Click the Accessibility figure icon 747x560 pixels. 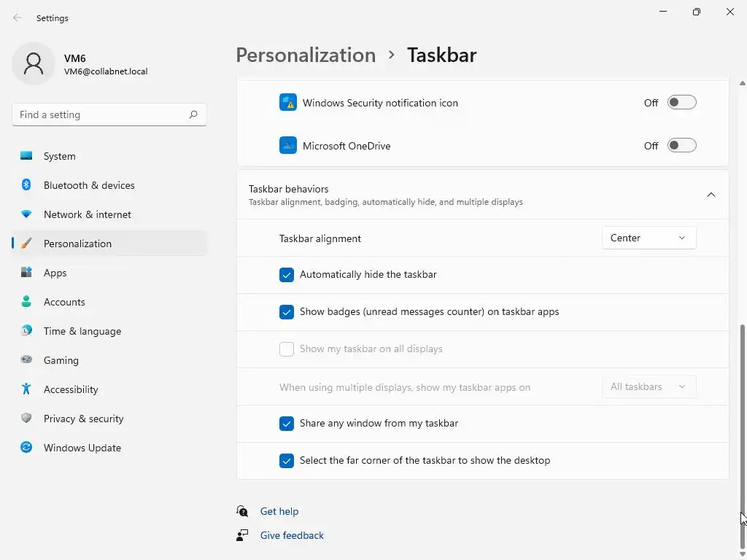(x=26, y=389)
